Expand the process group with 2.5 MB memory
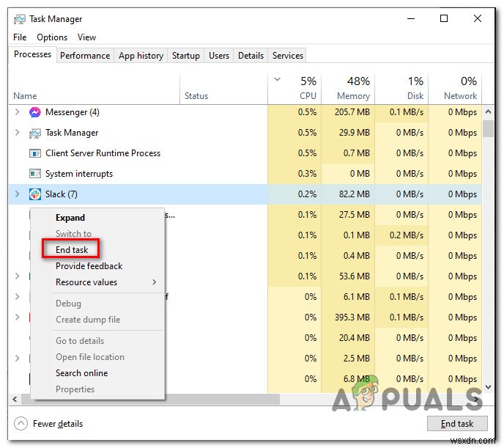 18,358
